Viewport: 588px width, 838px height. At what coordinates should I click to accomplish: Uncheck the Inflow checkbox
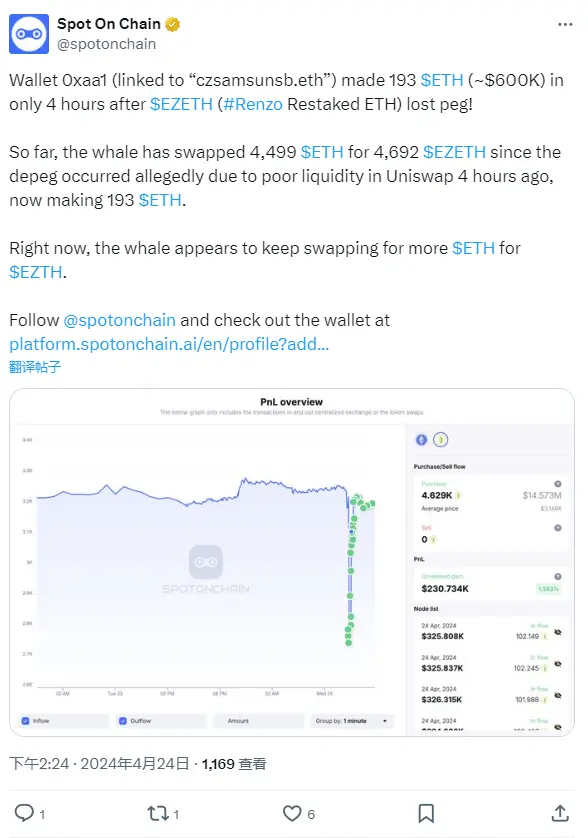click(24, 720)
